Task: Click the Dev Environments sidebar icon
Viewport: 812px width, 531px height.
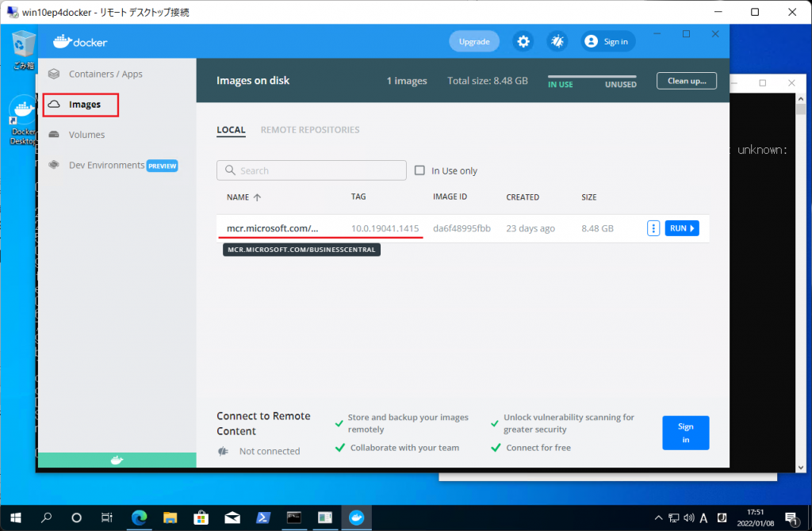Action: (54, 165)
